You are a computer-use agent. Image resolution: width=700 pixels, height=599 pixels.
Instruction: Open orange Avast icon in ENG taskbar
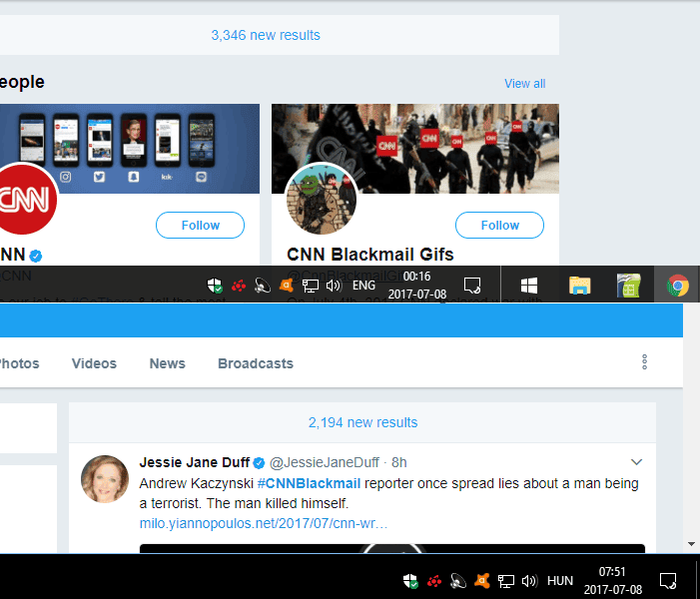coord(287,285)
